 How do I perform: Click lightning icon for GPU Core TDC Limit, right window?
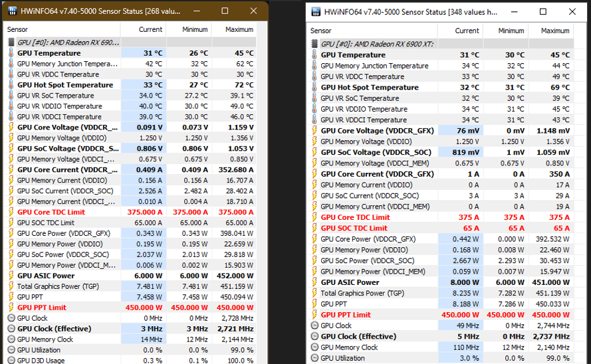coord(314,217)
